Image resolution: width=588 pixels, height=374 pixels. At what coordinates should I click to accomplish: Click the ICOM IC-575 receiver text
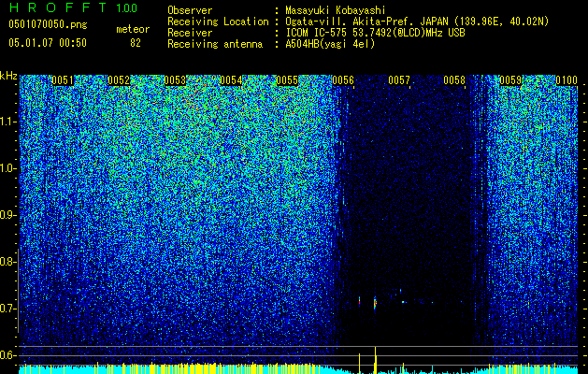click(x=375, y=33)
